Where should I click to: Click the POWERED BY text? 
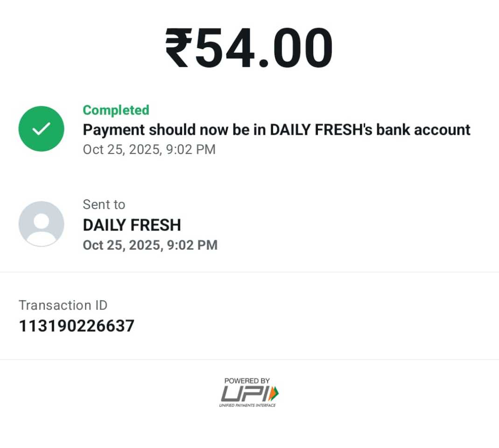[247, 381]
